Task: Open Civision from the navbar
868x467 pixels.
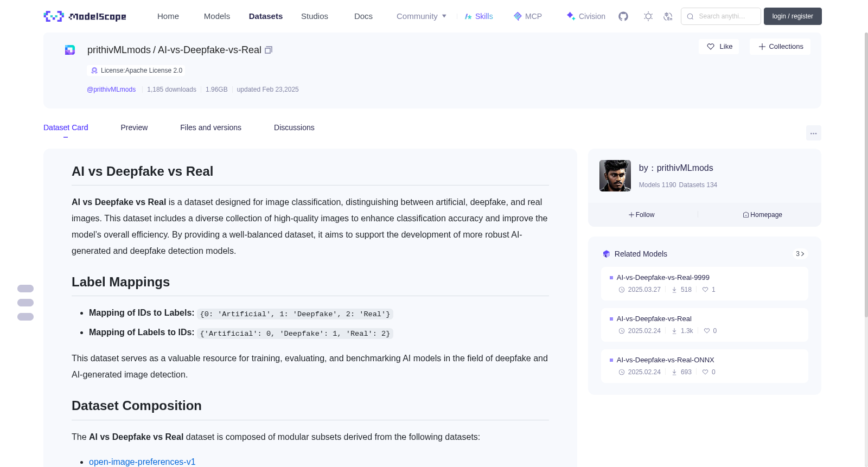Action: tap(586, 16)
